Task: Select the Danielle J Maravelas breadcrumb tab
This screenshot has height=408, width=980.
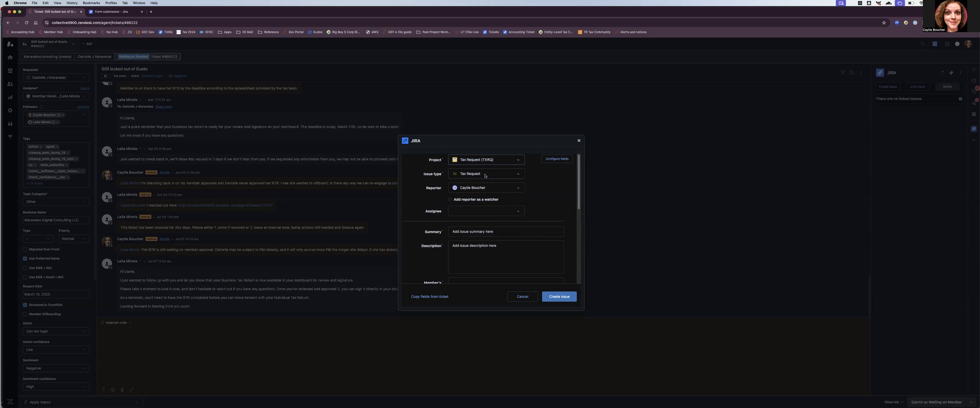Action: [x=94, y=57]
